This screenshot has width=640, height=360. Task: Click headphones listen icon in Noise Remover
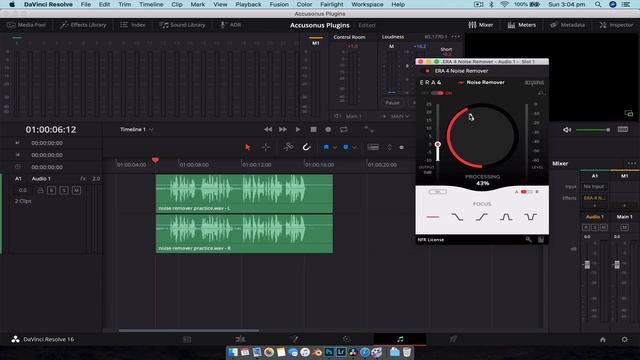(x=541, y=93)
